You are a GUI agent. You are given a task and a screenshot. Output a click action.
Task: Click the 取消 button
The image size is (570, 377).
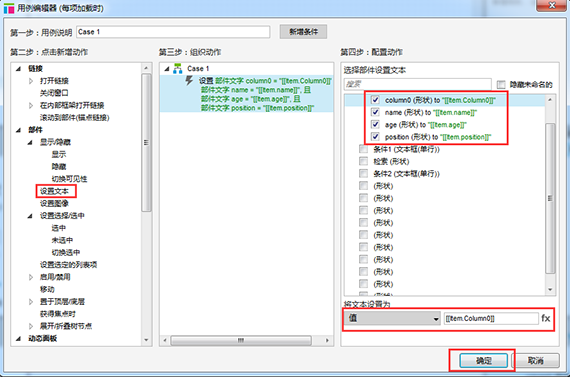coord(536,361)
